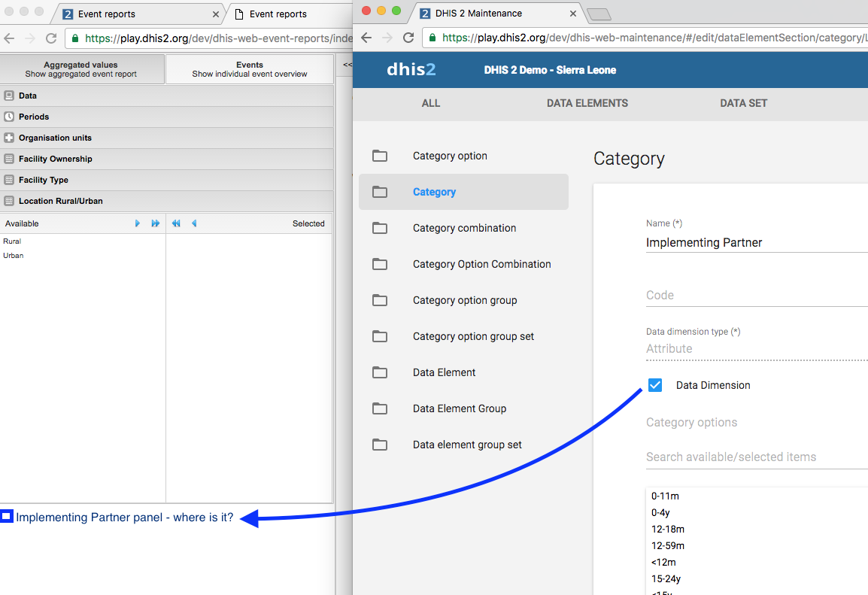Open Category combination in sidebar
868x595 pixels.
pos(464,228)
